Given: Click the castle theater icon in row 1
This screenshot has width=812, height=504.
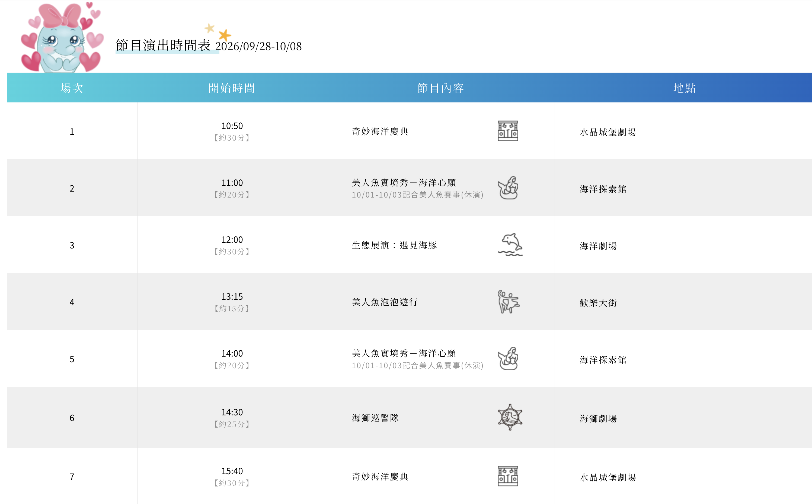Looking at the screenshot, I should (x=508, y=131).
